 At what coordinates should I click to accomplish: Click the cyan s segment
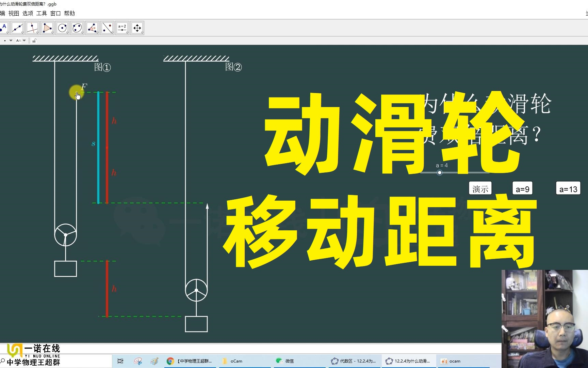pyautogui.click(x=98, y=148)
